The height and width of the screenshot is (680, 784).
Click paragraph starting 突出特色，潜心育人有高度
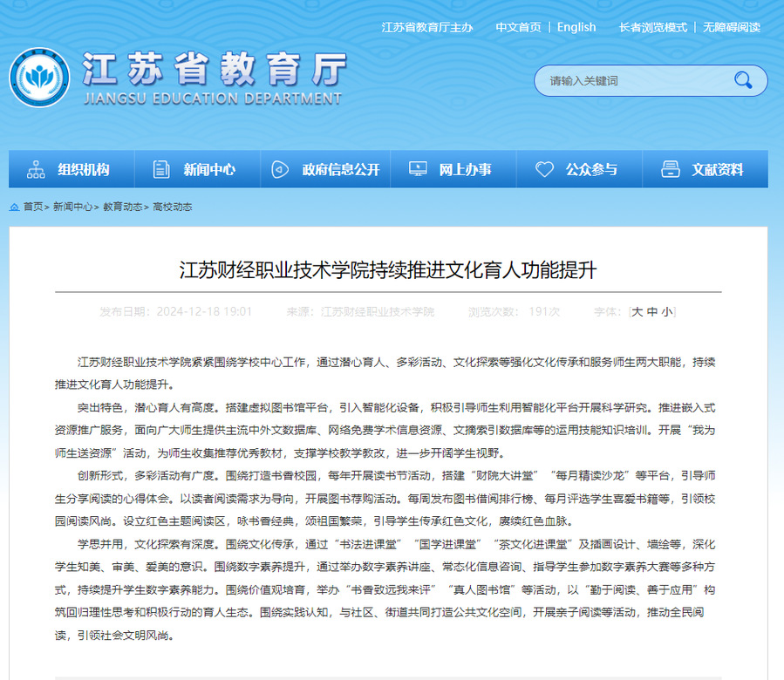tap(385, 430)
